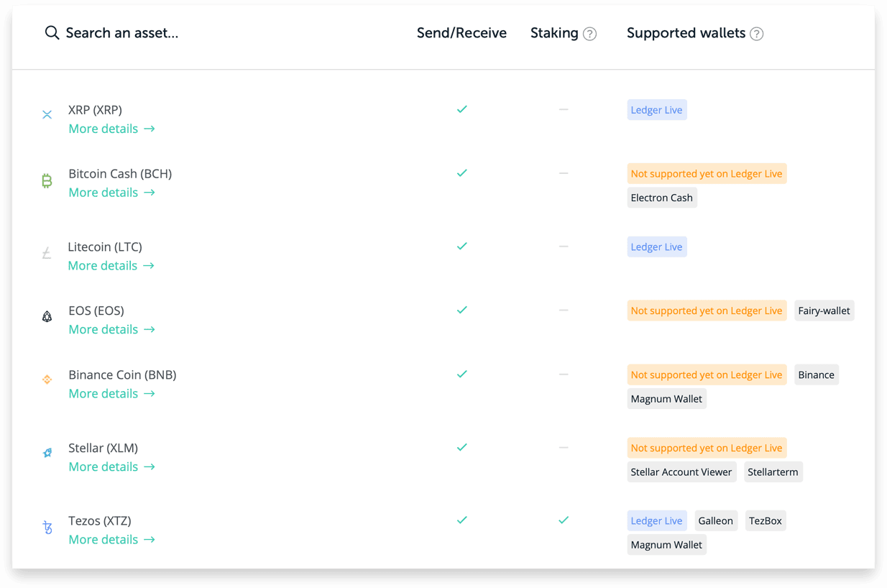Click Not supported tag for Binance Coin

click(707, 375)
